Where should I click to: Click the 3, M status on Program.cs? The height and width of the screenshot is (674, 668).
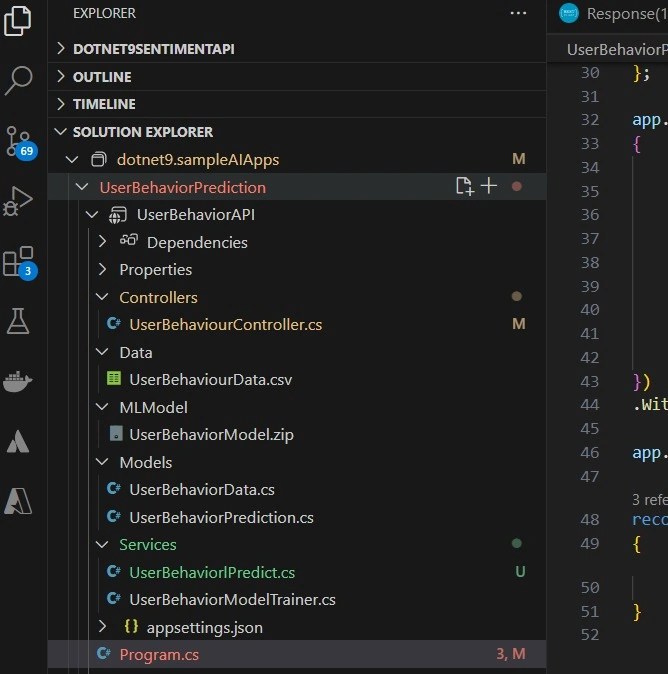511,654
